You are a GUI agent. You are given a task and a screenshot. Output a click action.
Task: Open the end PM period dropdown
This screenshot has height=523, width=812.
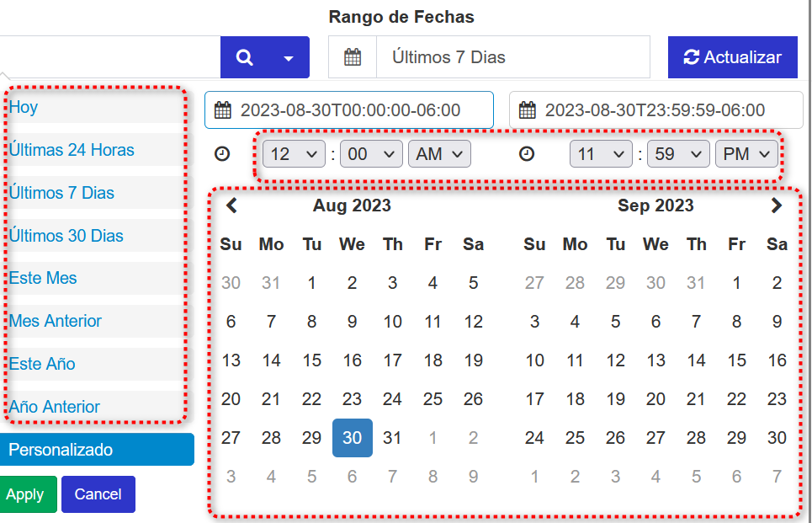[x=746, y=154]
